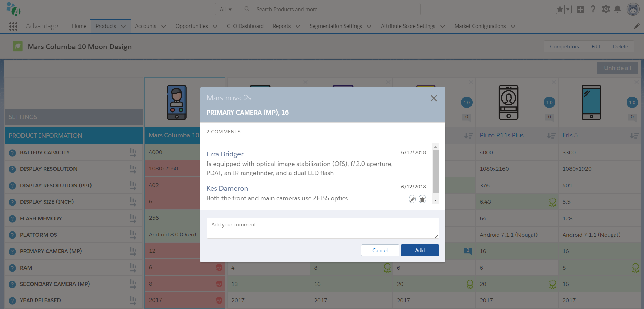Open Ezra Bridger's profile link
The width and height of the screenshot is (644, 309).
[x=225, y=154]
